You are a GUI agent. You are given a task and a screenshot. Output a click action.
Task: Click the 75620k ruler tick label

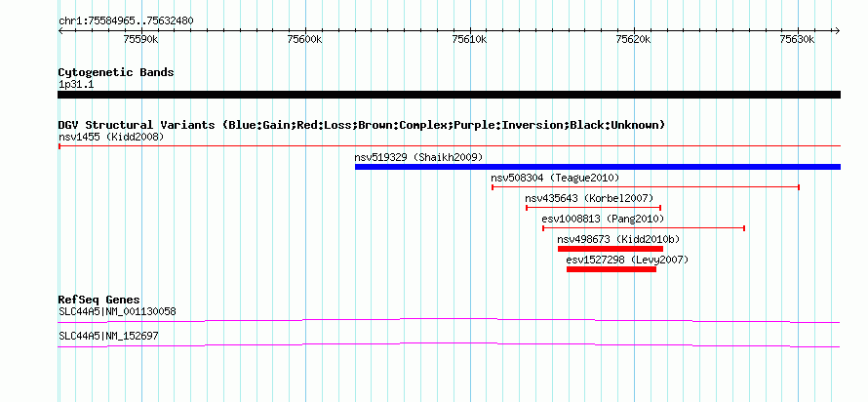(634, 39)
